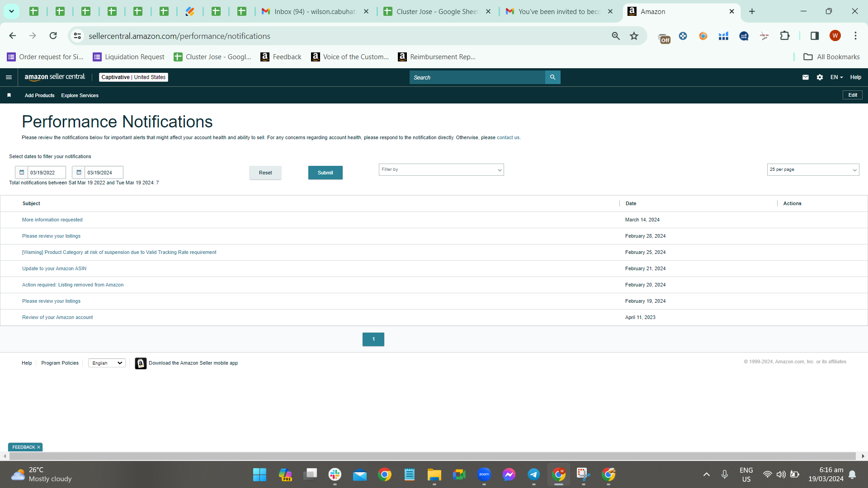Screen dimensions: 868x488
Task: Open the Add Products menu item
Action: coord(39,95)
